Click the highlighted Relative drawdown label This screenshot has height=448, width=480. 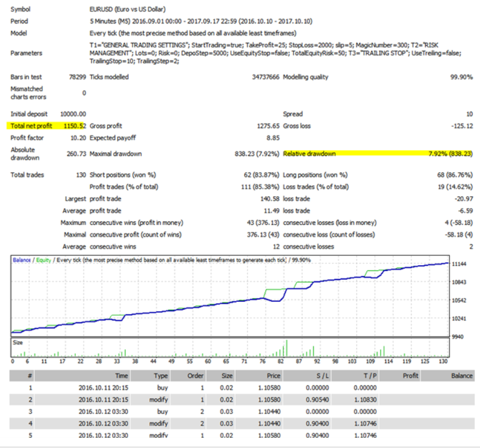[x=309, y=154]
